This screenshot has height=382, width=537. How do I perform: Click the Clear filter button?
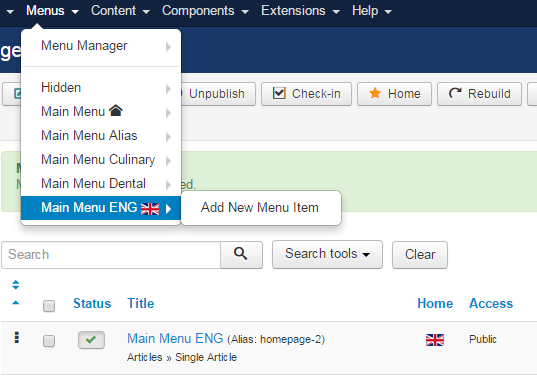420,255
